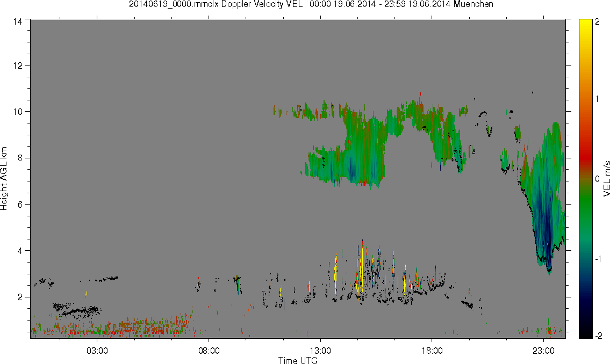Click the '6' height tick label
This screenshot has height=364, width=610.
point(19,205)
